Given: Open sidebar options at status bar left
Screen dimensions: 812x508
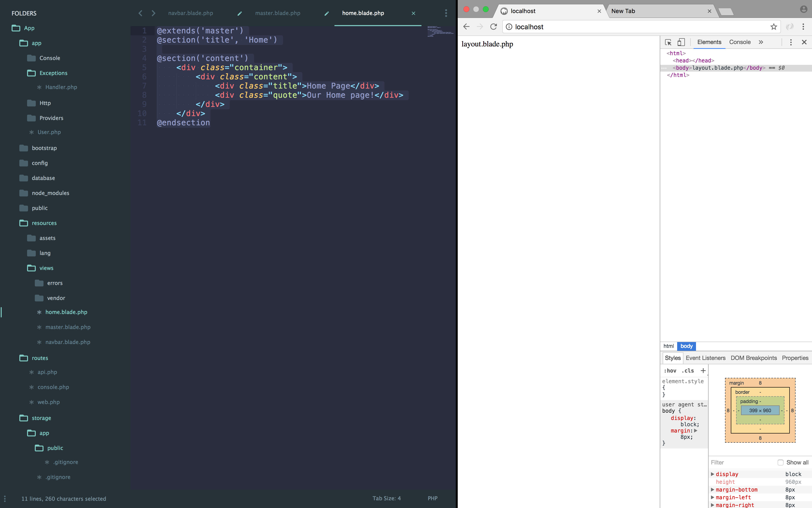Looking at the screenshot, I should (x=5, y=499).
